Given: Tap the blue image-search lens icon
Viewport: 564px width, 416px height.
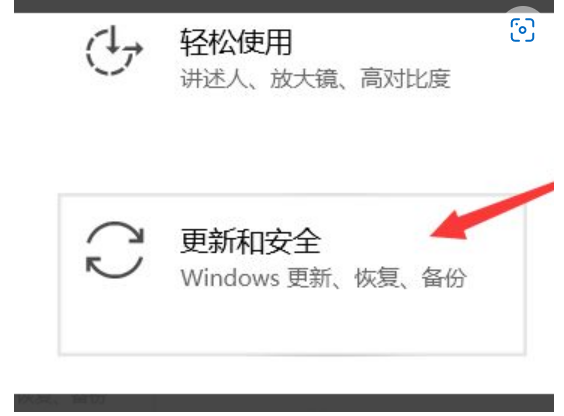Looking at the screenshot, I should (x=522, y=30).
